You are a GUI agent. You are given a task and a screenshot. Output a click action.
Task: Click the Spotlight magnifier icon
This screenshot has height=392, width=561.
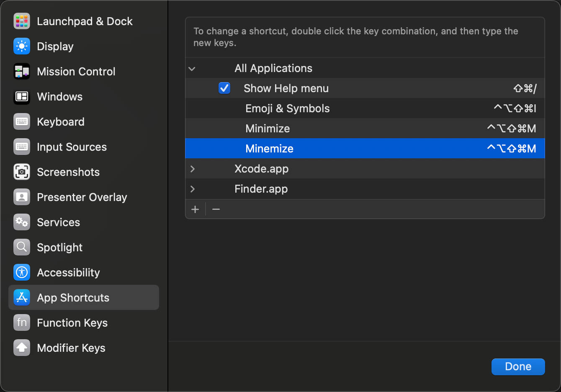coord(22,248)
